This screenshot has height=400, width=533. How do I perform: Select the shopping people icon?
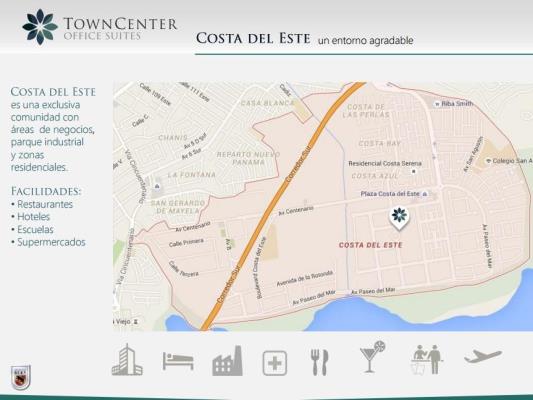coord(427,360)
